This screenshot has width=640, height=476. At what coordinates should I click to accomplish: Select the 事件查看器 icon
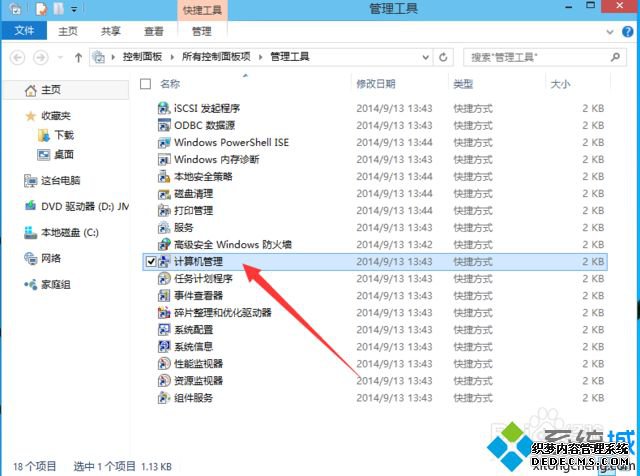pyautogui.click(x=164, y=296)
